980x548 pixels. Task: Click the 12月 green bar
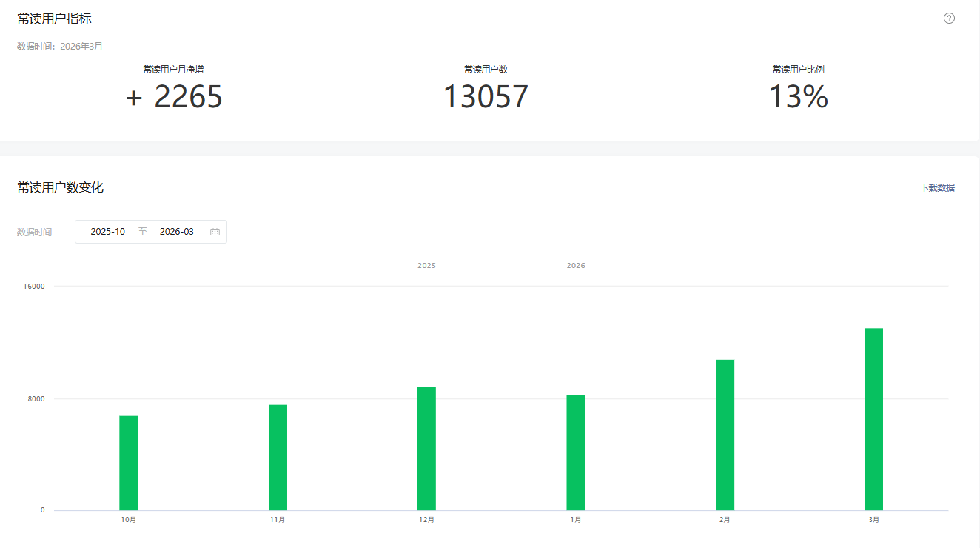point(426,449)
